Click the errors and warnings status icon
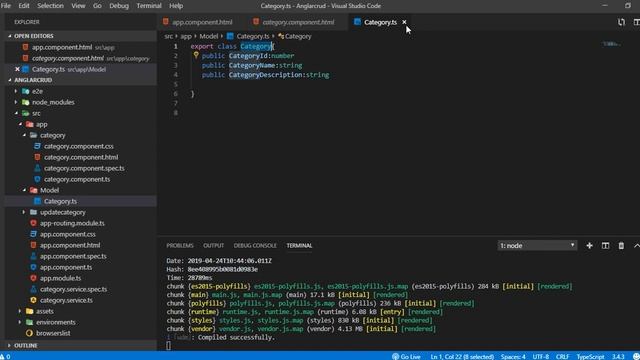 pos(5,356)
